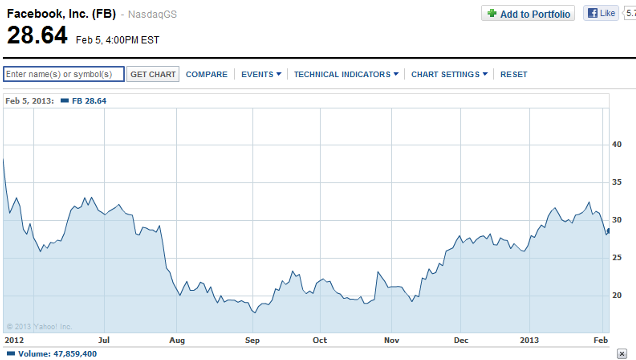Click the Feb 5, 4:00PM EST timestamp
636x360 pixels.
pos(118,40)
